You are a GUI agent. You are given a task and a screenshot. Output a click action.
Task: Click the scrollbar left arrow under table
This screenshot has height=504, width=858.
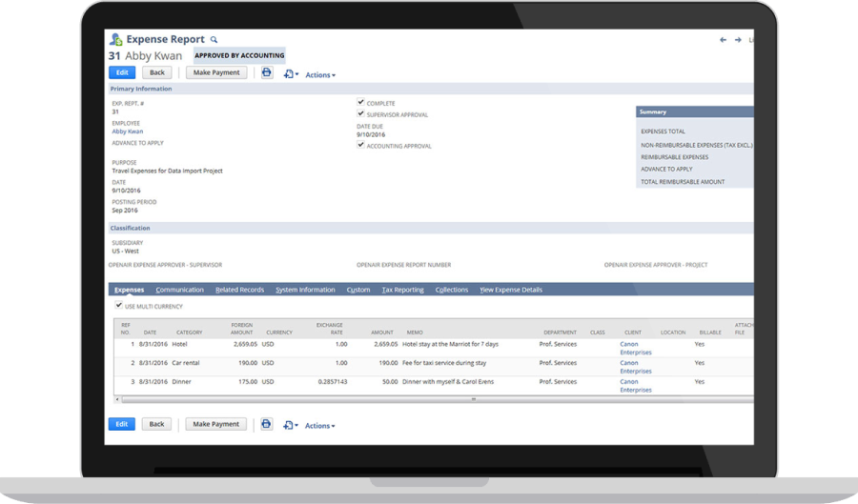pyautogui.click(x=117, y=399)
